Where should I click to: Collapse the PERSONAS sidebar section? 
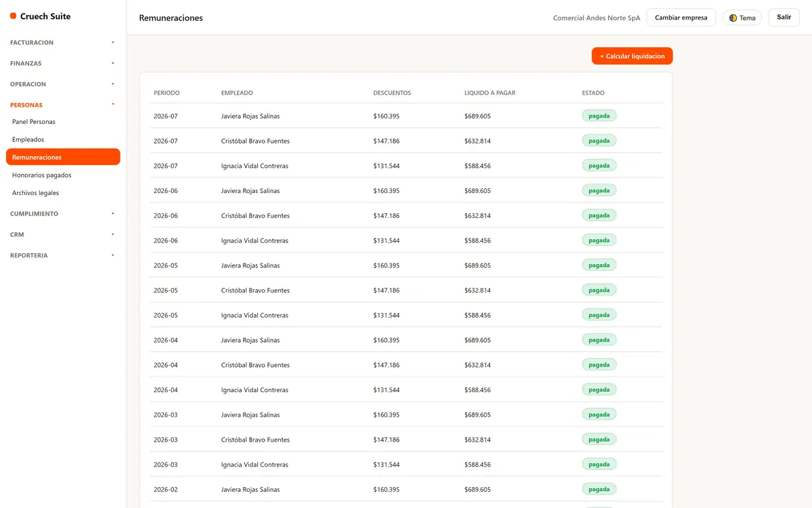click(63, 105)
